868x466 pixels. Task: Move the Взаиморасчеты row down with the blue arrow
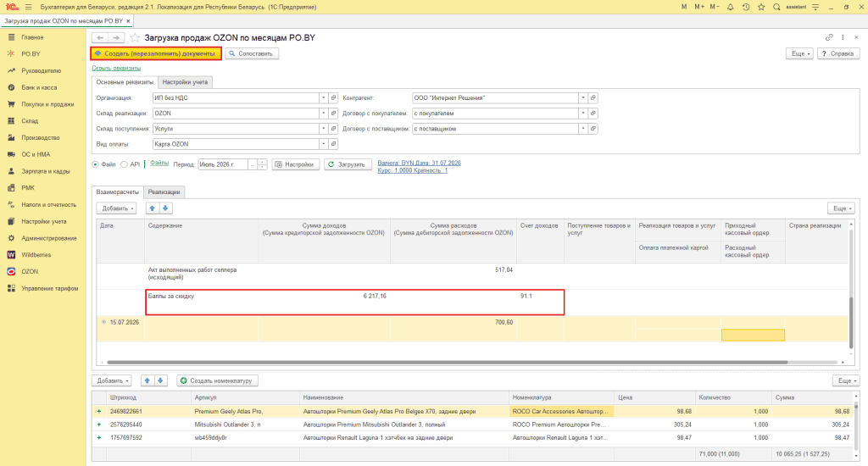point(165,208)
